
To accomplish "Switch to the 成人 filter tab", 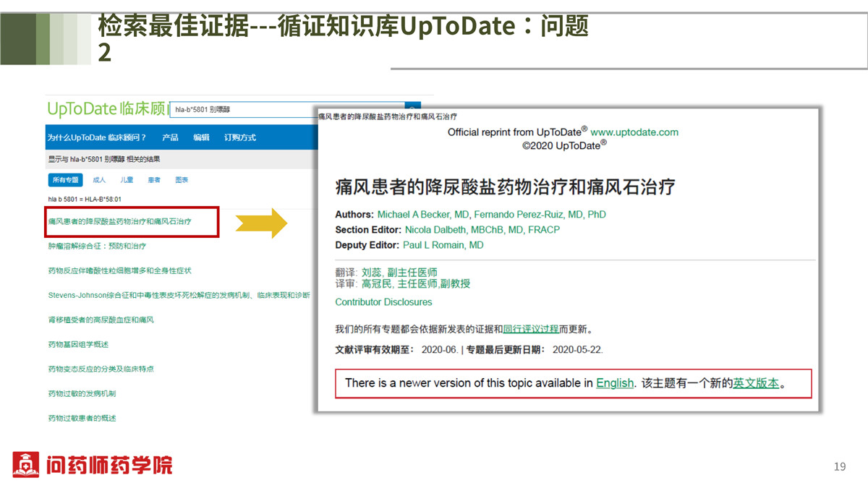I will coord(99,180).
